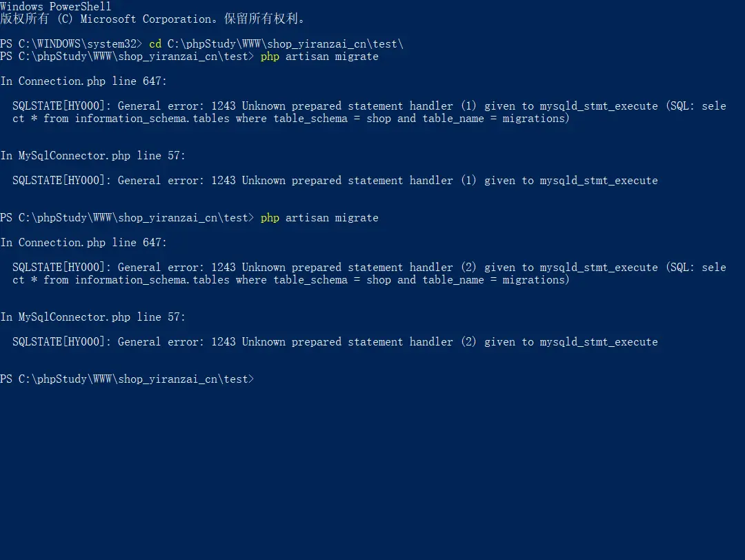Image resolution: width=745 pixels, height=560 pixels.
Task: Click the second information_schema.tables query line
Action: coord(291,280)
